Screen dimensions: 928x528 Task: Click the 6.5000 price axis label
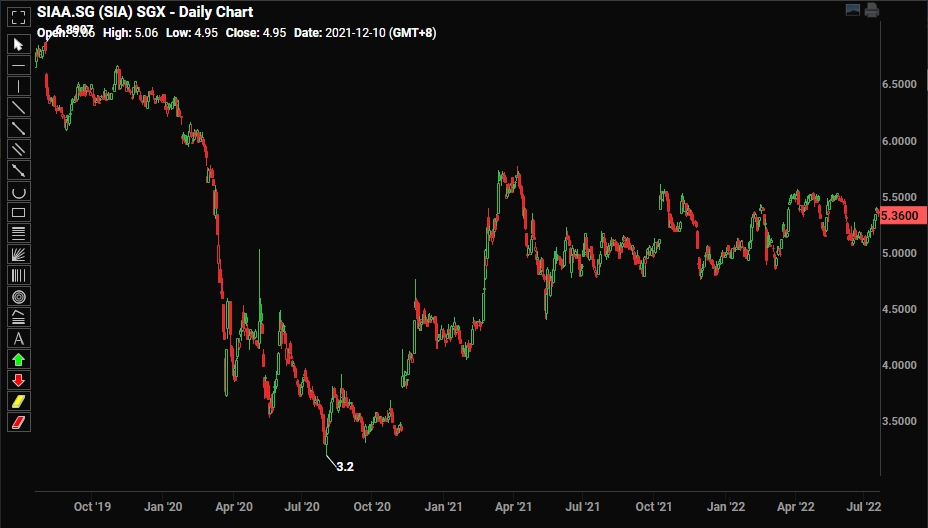pyautogui.click(x=899, y=85)
